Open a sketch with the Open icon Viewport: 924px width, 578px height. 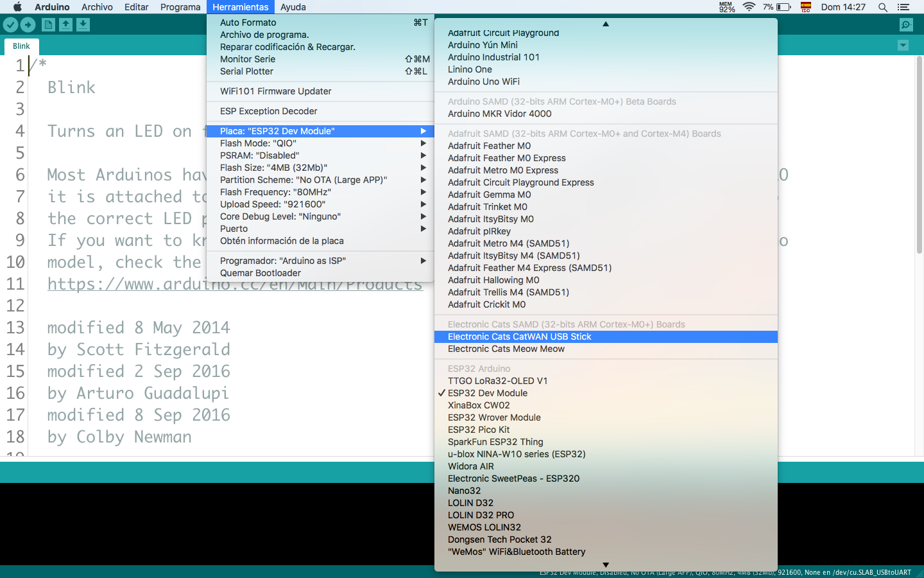click(65, 24)
